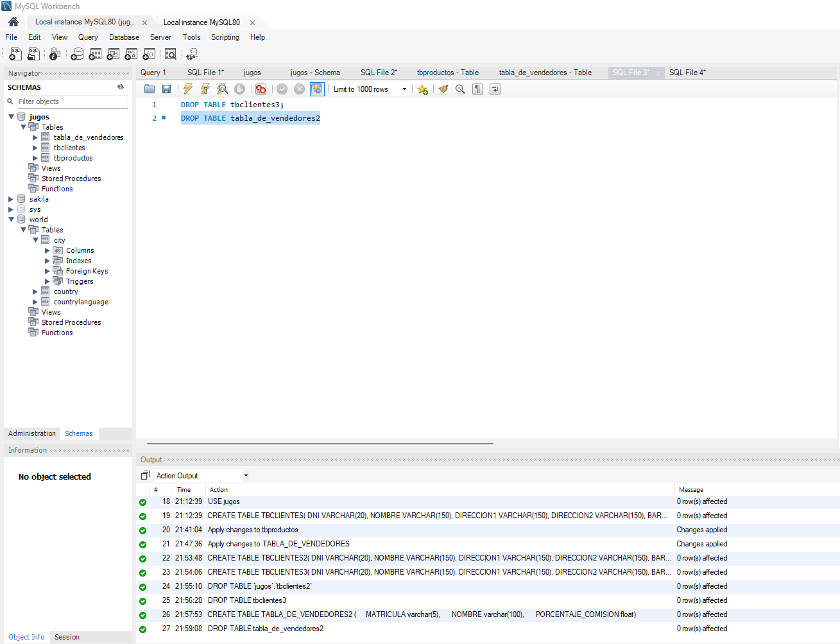Execute the statement under the cursor

(x=205, y=89)
